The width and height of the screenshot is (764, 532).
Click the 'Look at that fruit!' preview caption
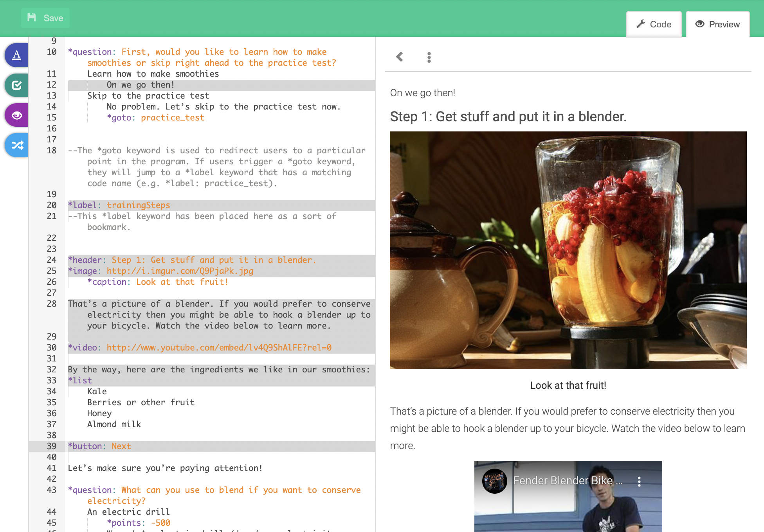coord(568,386)
